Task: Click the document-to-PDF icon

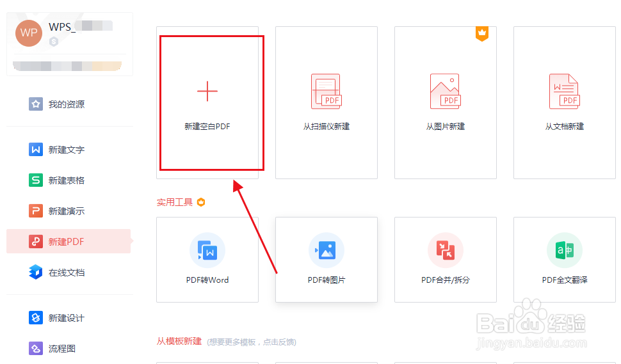Action: (565, 91)
